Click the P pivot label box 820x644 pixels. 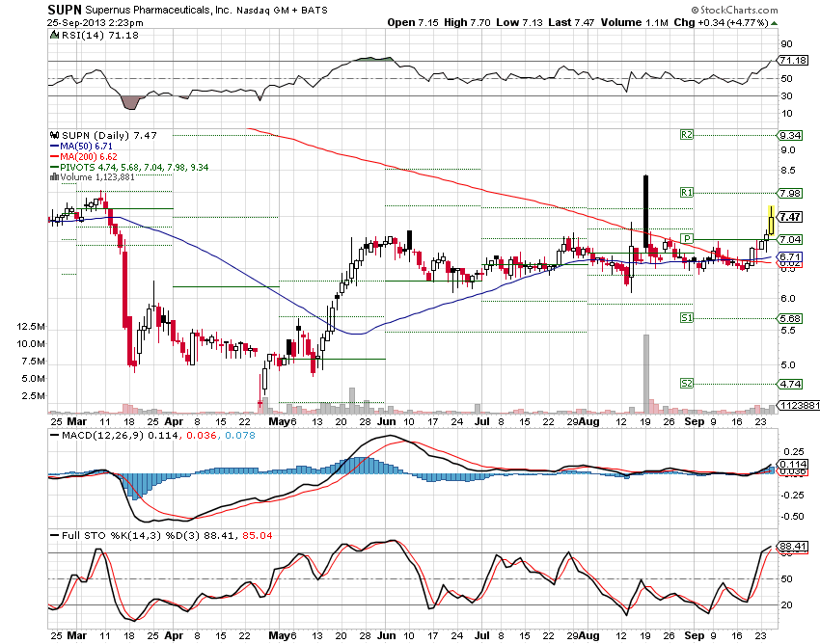point(687,239)
